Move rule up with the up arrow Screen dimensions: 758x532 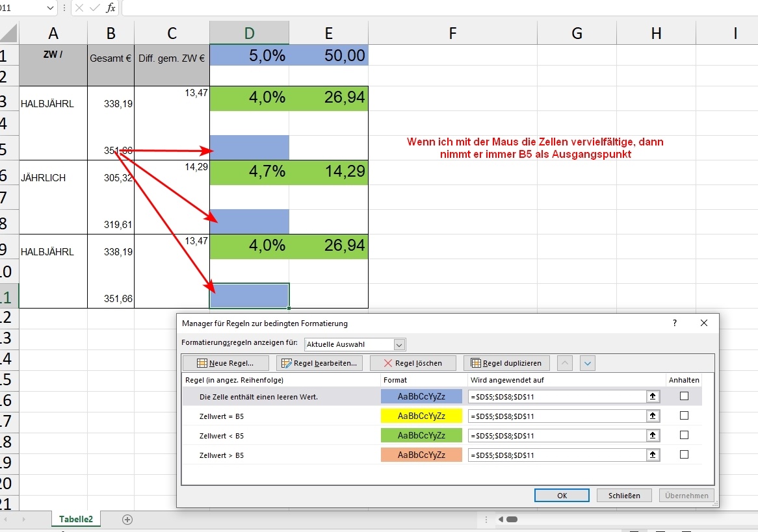(565, 363)
